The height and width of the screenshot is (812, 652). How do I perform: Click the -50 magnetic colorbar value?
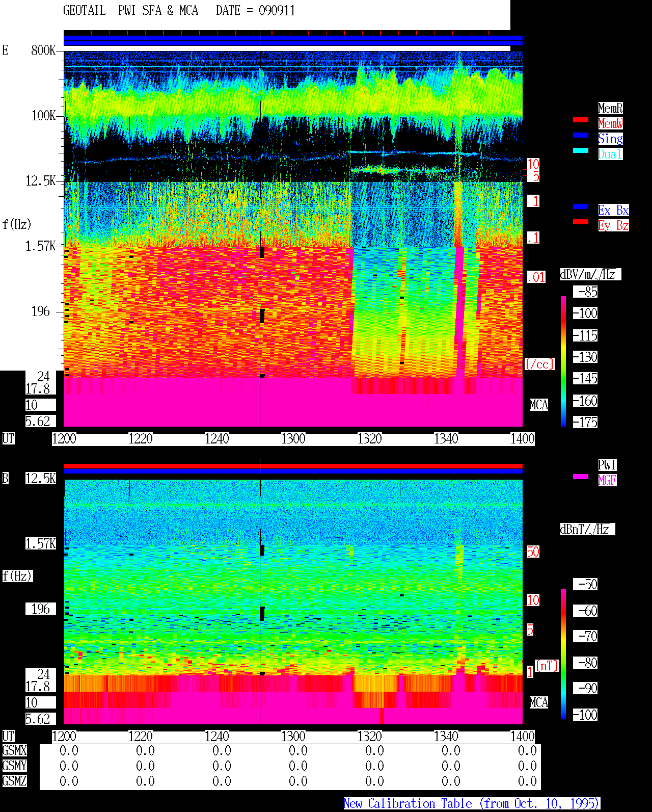(x=586, y=584)
